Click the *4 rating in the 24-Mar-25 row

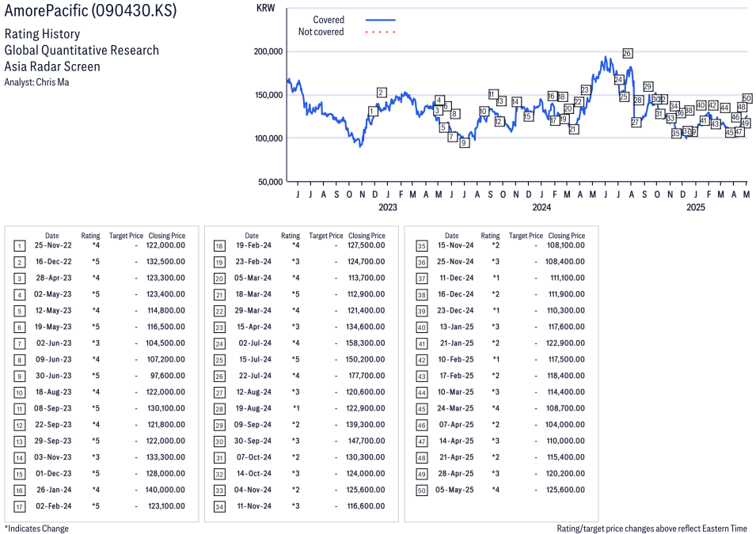click(496, 409)
